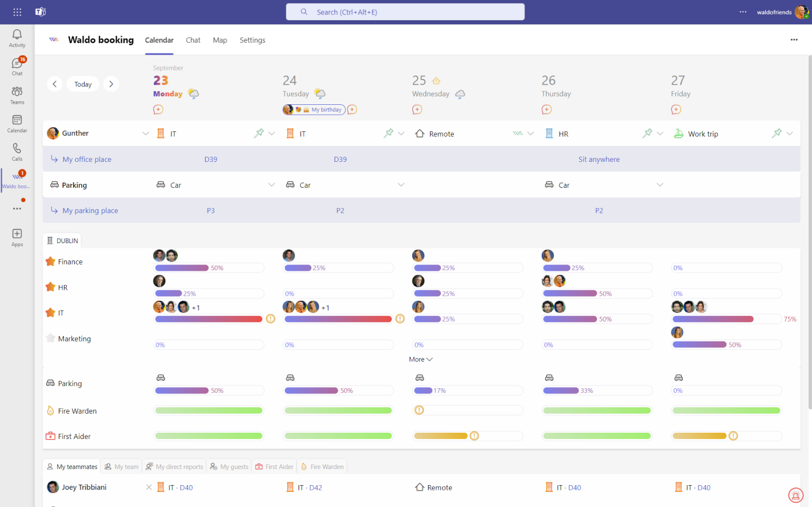Screen dimensions: 812x507
Task: Toggle Marketing favorite star
Action: click(50, 338)
